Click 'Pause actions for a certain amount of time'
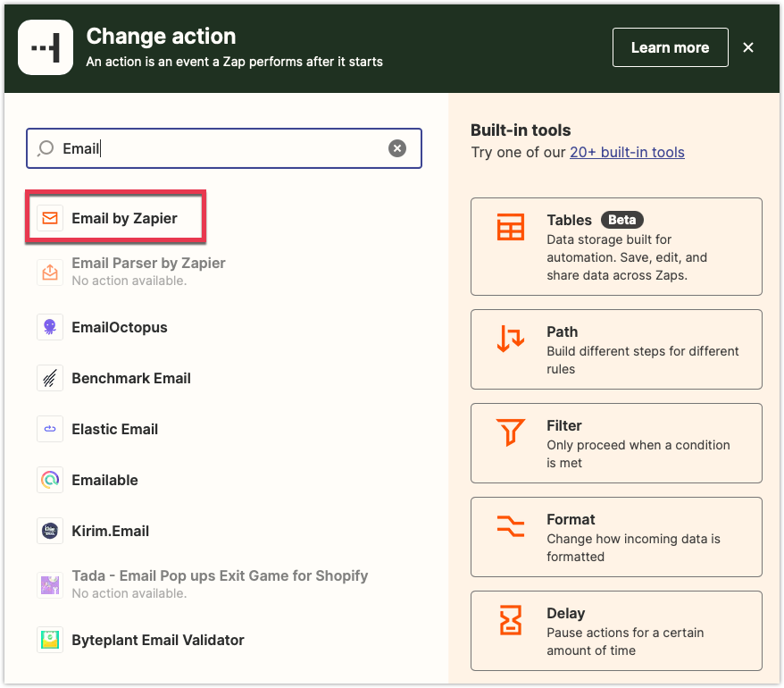This screenshot has height=688, width=784. click(625, 642)
